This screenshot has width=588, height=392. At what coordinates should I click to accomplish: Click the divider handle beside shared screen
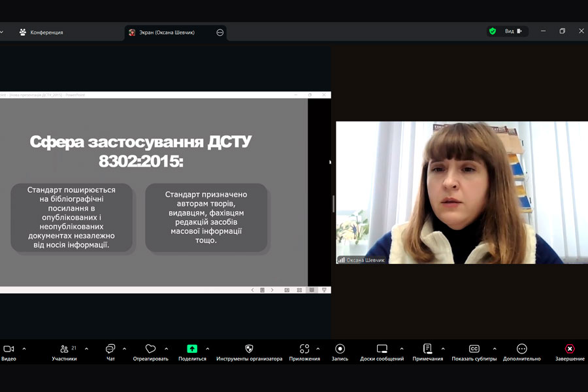(333, 204)
